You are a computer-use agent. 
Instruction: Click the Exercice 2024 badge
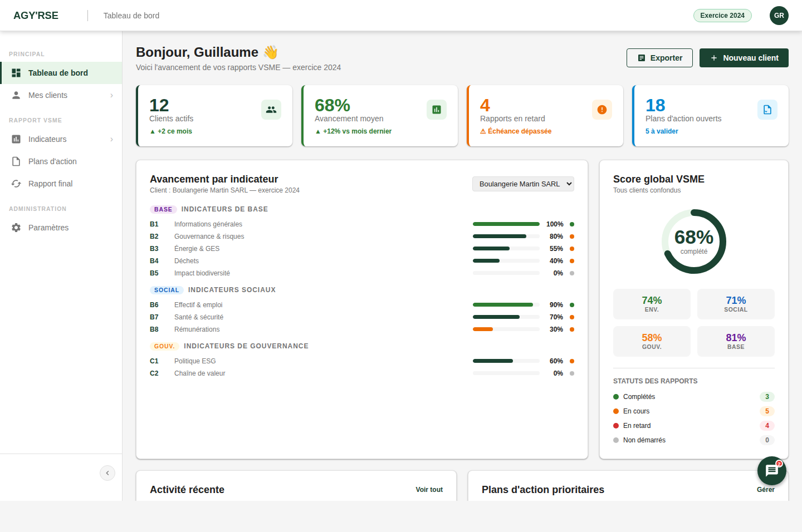(x=722, y=16)
